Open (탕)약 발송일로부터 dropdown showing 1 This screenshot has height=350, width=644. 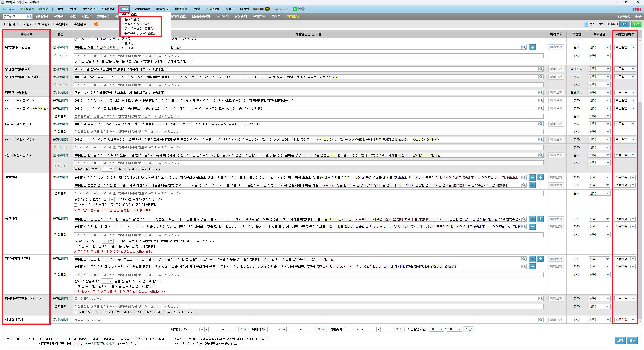pyautogui.click(x=108, y=169)
